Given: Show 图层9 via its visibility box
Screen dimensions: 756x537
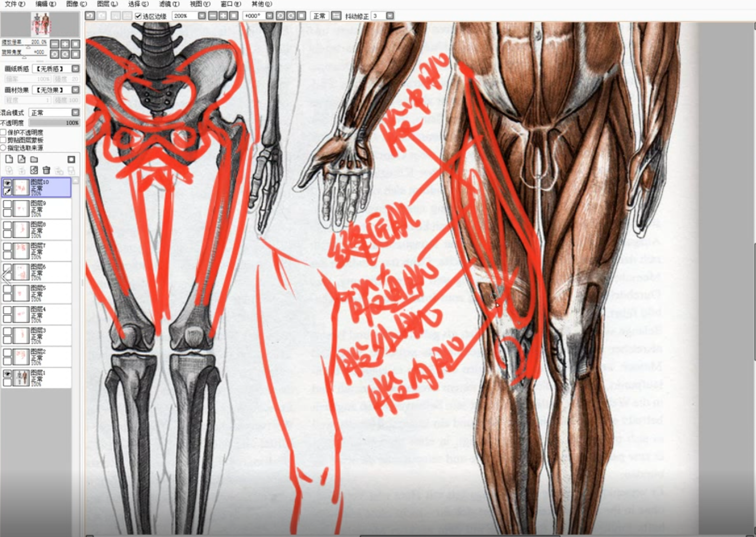Looking at the screenshot, I should point(7,205).
